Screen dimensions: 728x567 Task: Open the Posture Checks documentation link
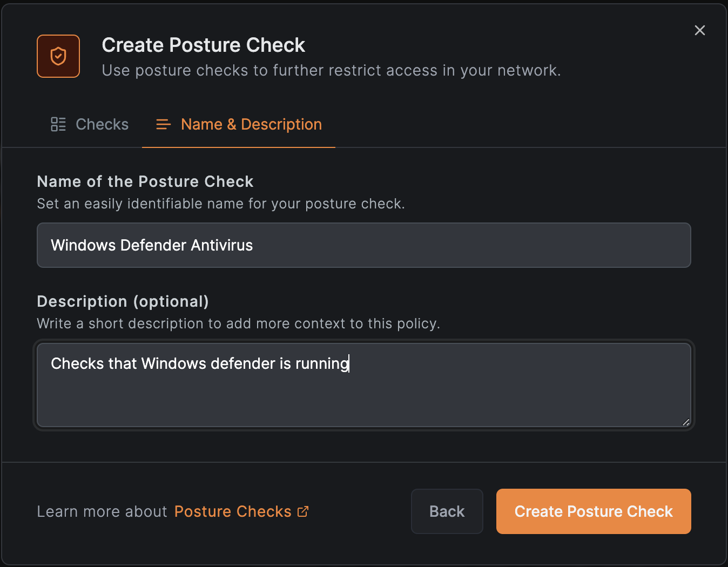pyautogui.click(x=232, y=511)
